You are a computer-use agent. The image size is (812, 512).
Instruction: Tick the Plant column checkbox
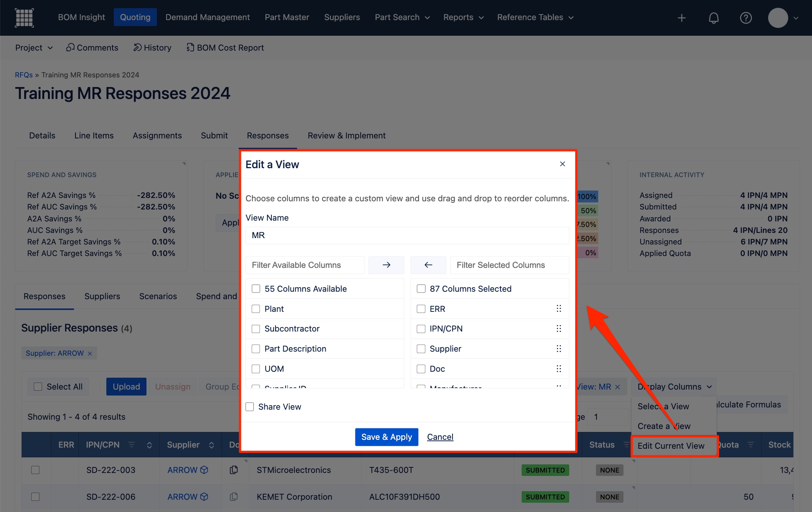pos(256,309)
